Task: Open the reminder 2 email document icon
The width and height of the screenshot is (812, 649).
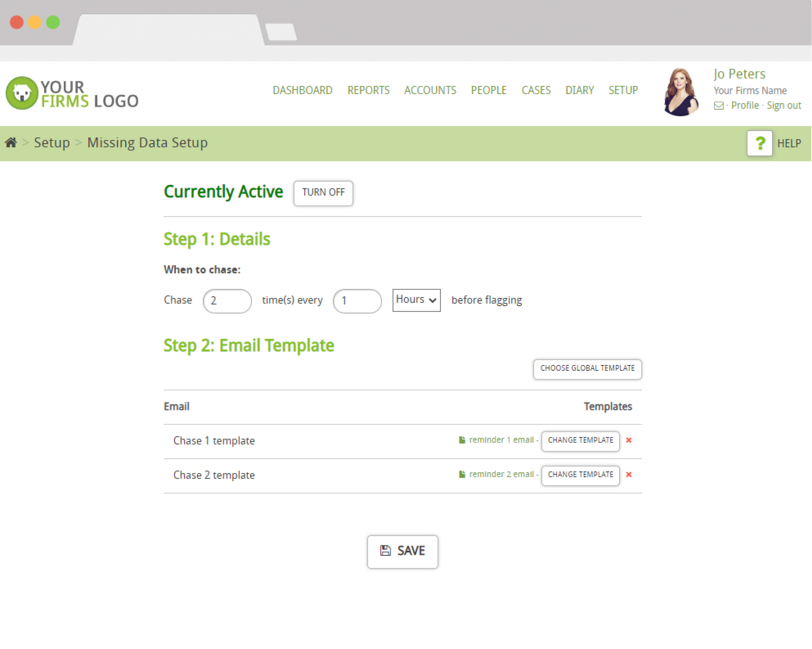Action: click(462, 474)
